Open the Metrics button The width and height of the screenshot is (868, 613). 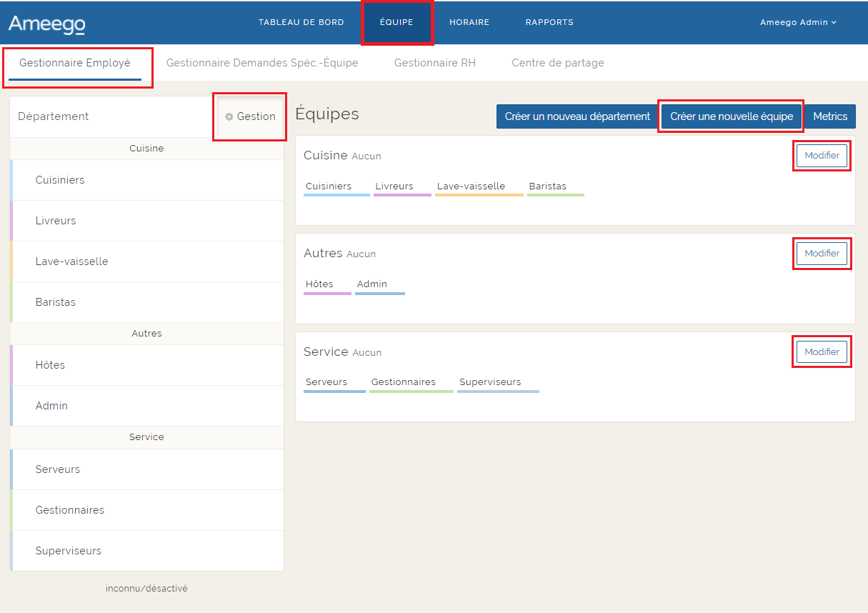click(829, 116)
